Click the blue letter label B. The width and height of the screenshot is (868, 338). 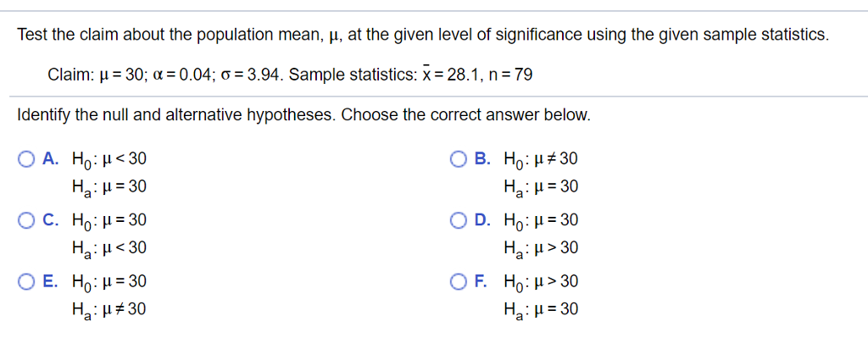coord(482,159)
